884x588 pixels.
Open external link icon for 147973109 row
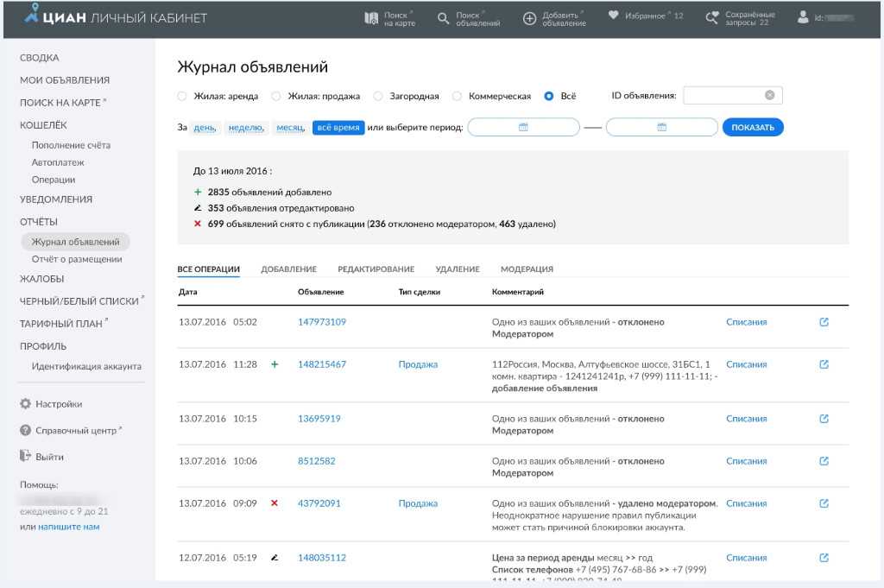(824, 322)
